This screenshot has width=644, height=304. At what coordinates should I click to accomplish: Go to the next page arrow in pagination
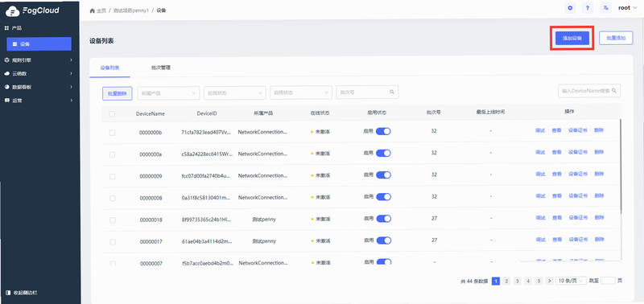click(x=550, y=281)
